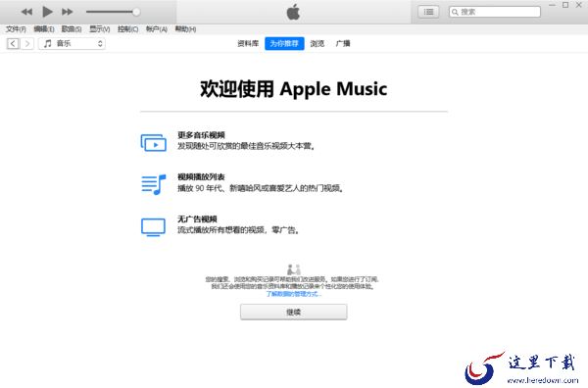Open the 文件(F) menu
The image size is (588, 388).
(16, 29)
